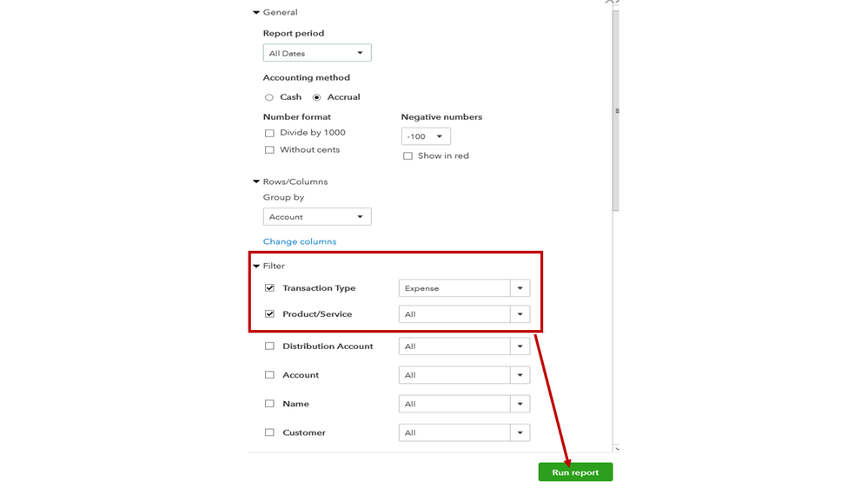
Task: Open the Negative numbers format dropdown
Action: [426, 136]
